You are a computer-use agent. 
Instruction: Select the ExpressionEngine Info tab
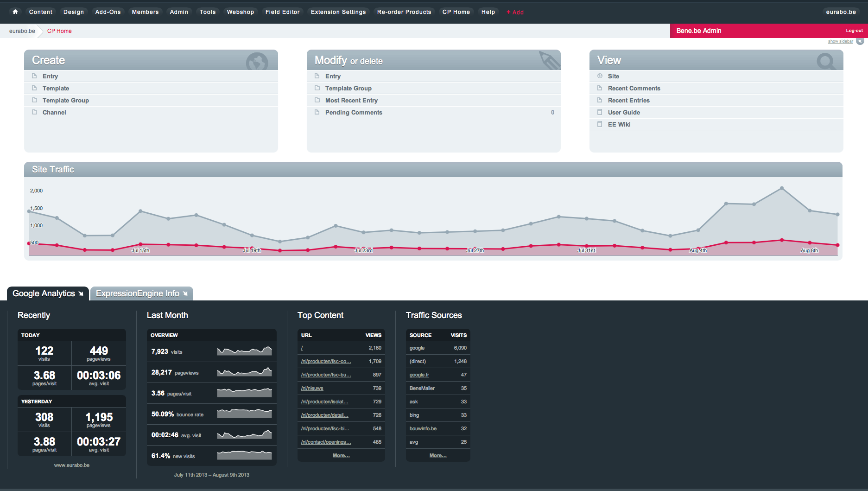pos(141,293)
